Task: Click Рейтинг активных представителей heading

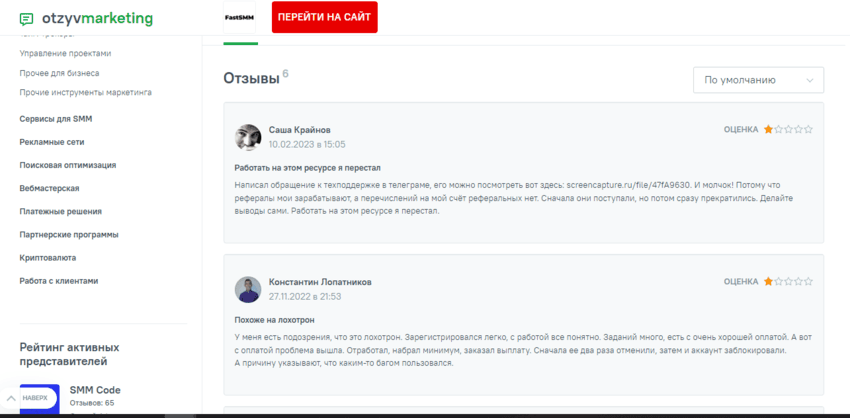Action: pyautogui.click(x=69, y=354)
